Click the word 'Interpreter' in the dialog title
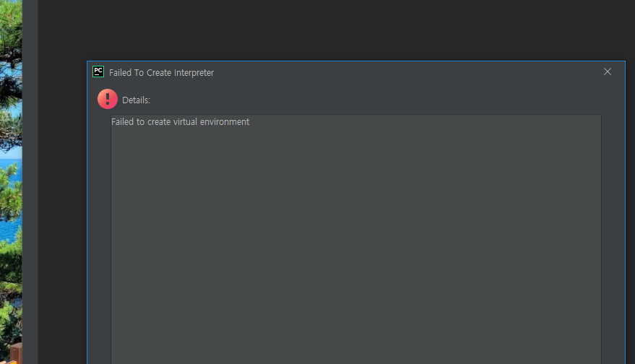This screenshot has height=364, width=635. point(194,72)
